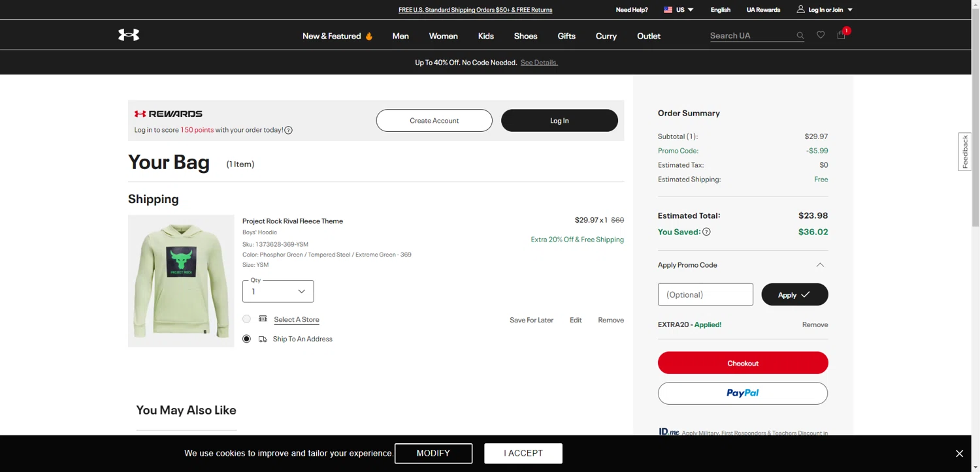Open the Feedback side tab
Viewport: 980px width, 472px height.
pos(965,151)
